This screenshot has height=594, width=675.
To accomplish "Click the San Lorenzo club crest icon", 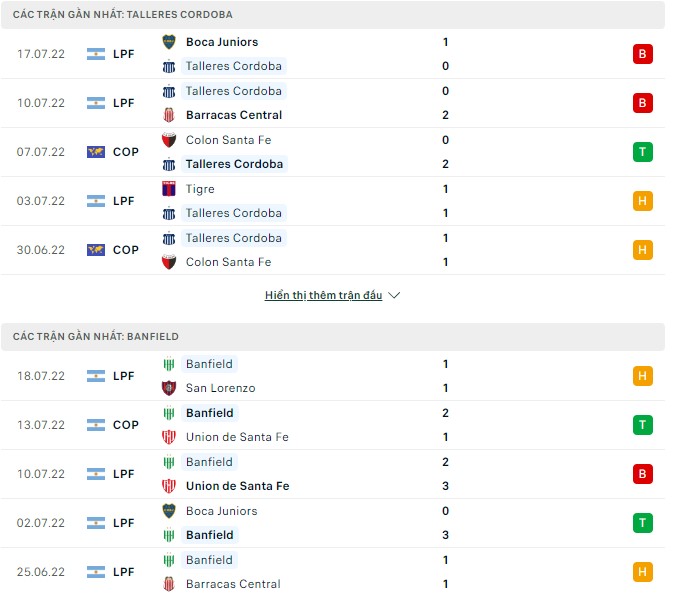I will pyautogui.click(x=169, y=388).
